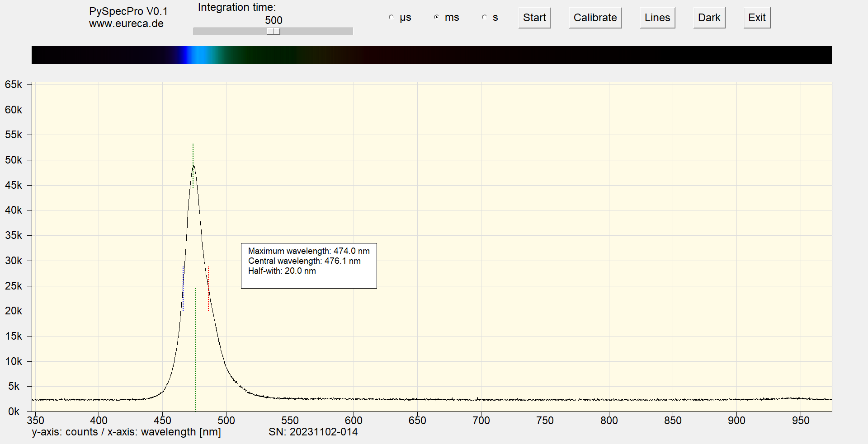Click the Dark measurement button
The image size is (868, 444).
[709, 18]
